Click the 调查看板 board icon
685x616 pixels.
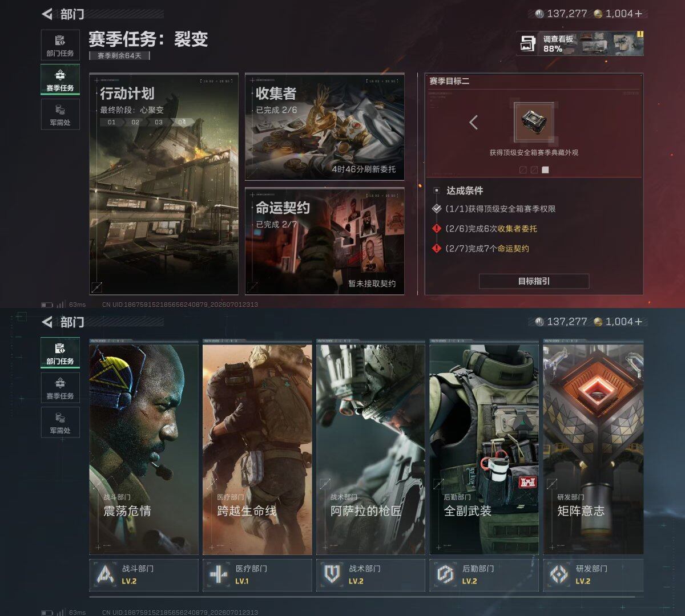[529, 43]
